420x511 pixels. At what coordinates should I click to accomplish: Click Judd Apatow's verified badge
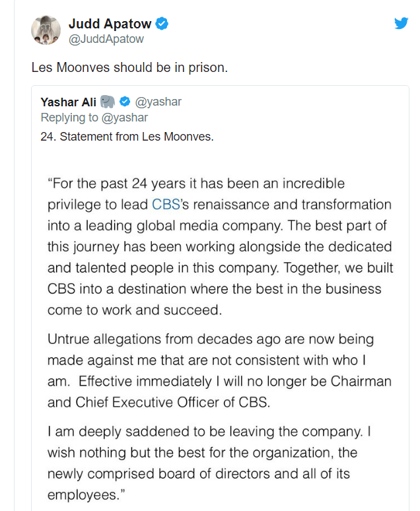click(x=162, y=24)
